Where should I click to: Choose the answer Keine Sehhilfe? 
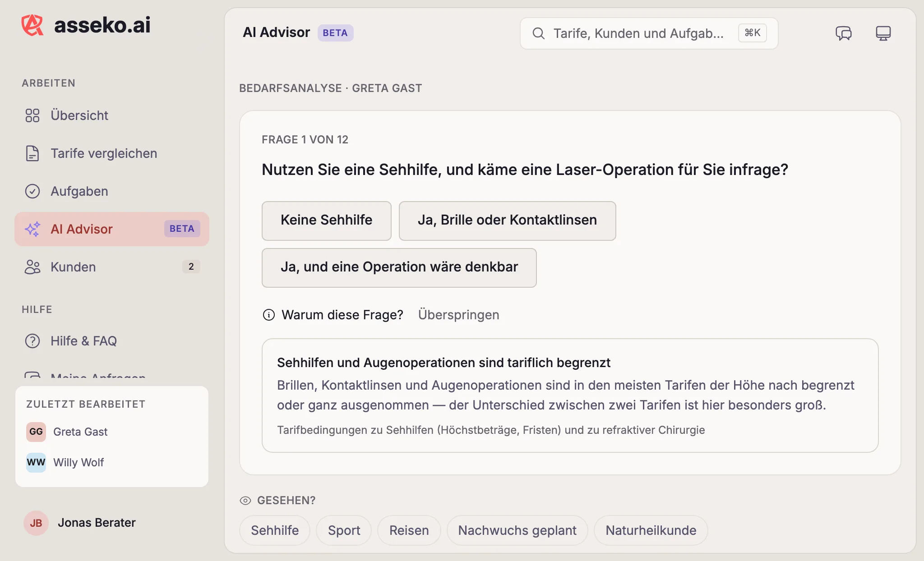pyautogui.click(x=327, y=221)
